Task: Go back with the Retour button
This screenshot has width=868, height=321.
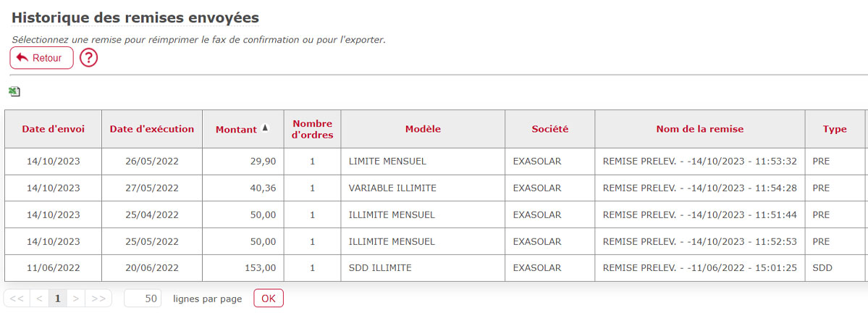Action: 41,58
